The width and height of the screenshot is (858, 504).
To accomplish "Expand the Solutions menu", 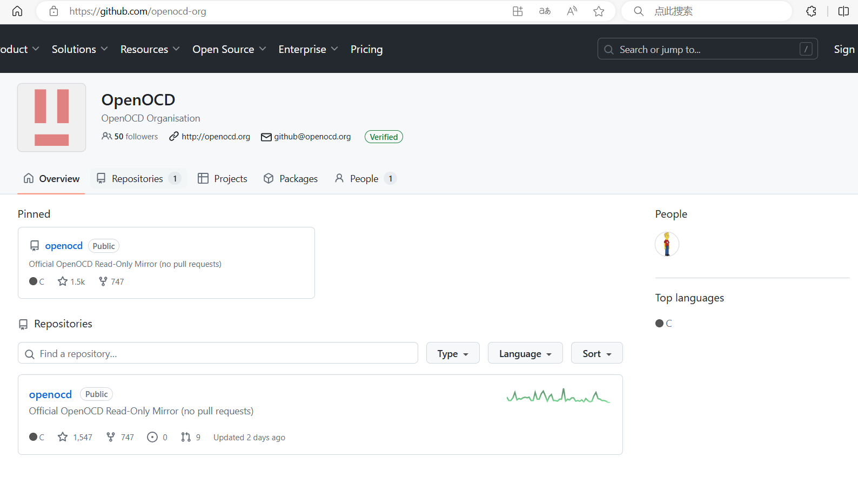I will coord(80,49).
